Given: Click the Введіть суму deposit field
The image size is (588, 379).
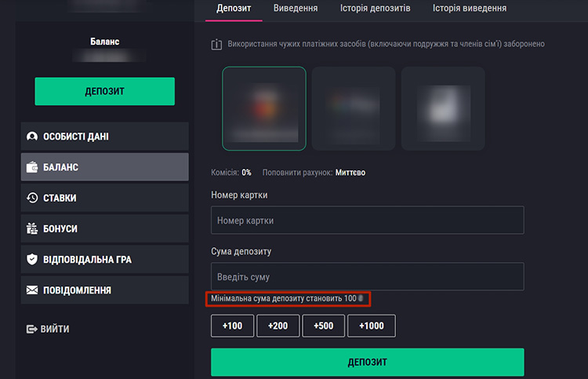Looking at the screenshot, I should 367,277.
